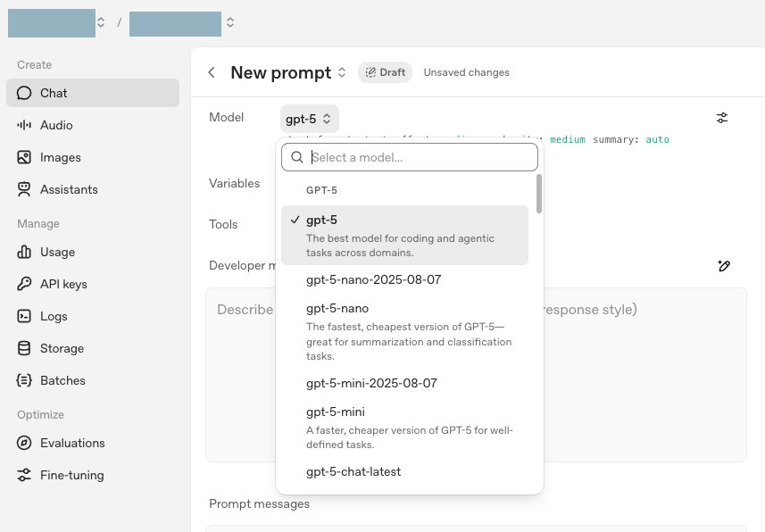Click the Select a model search field

coord(409,156)
